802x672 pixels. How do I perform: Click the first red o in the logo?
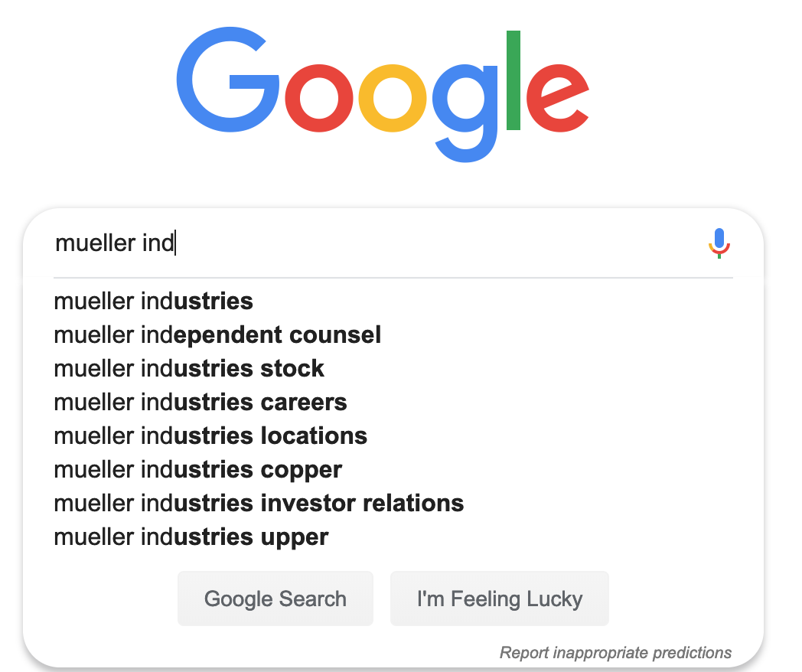pos(318,98)
